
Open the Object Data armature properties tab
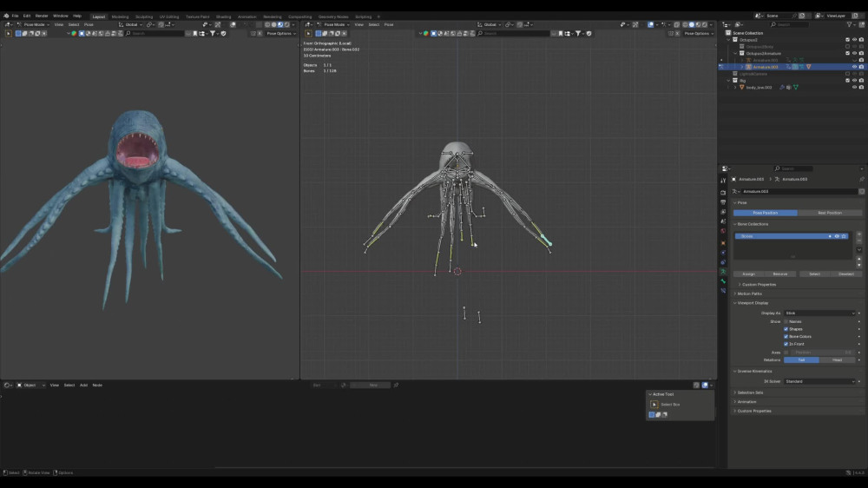pyautogui.click(x=723, y=272)
